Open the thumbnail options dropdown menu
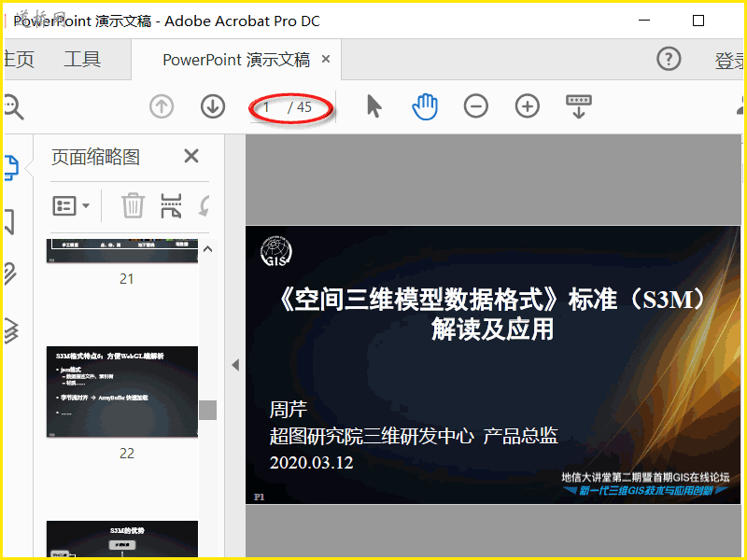 [x=71, y=205]
